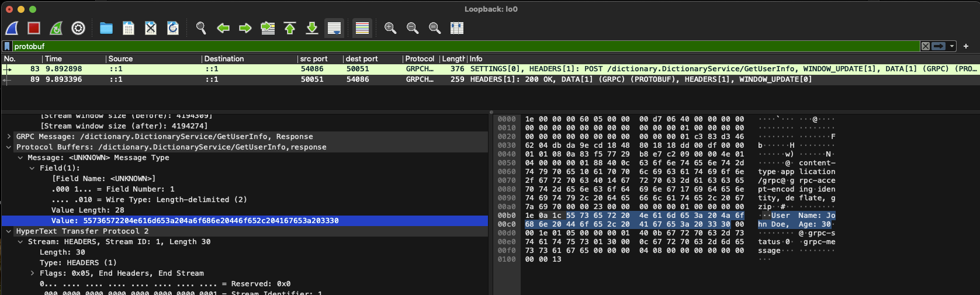Viewport: 980px width, 295px height.
Task: Stop the running capture (red square)
Action: click(x=34, y=28)
